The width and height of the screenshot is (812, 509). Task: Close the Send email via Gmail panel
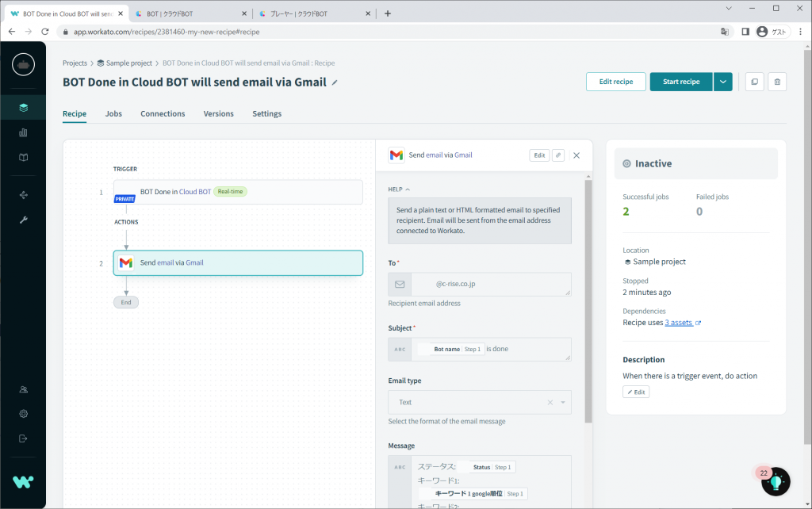pyautogui.click(x=576, y=155)
